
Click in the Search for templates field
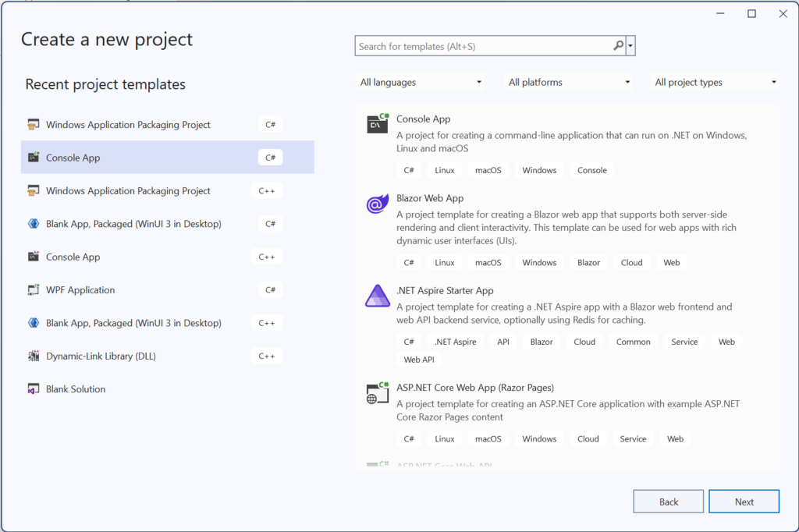(484, 46)
